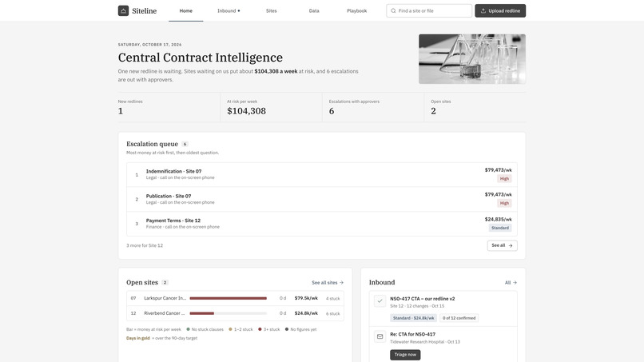Follow the See all sites link
The width and height of the screenshot is (644, 362).
[328, 283]
